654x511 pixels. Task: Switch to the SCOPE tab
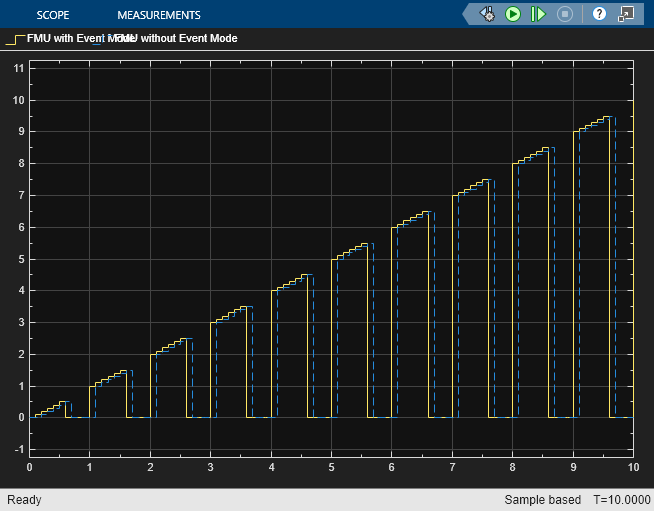(52, 15)
